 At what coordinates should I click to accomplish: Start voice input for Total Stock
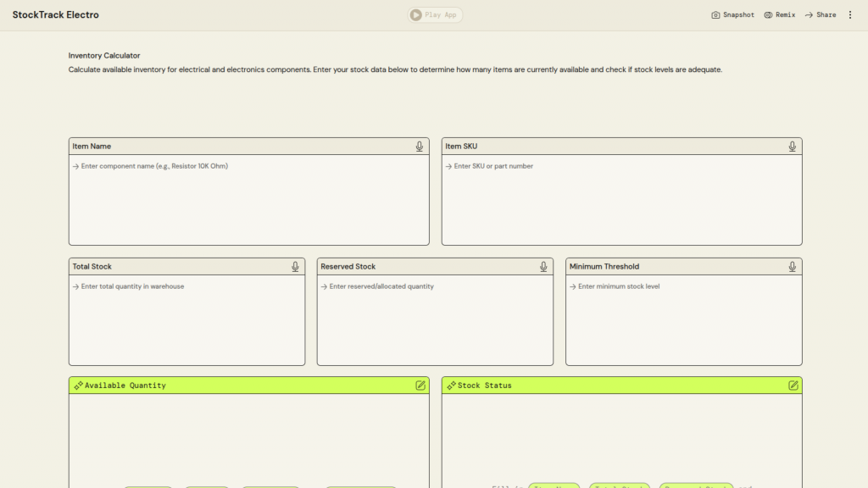point(295,267)
